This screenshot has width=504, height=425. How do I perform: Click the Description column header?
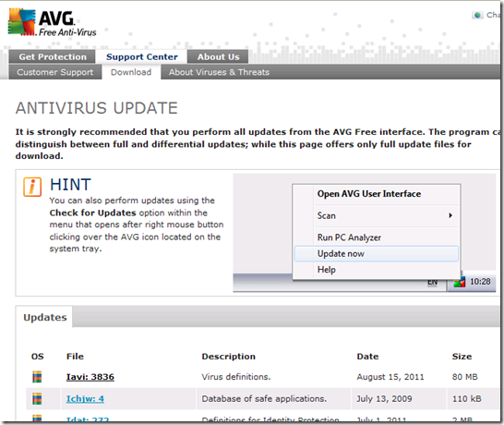(x=229, y=356)
